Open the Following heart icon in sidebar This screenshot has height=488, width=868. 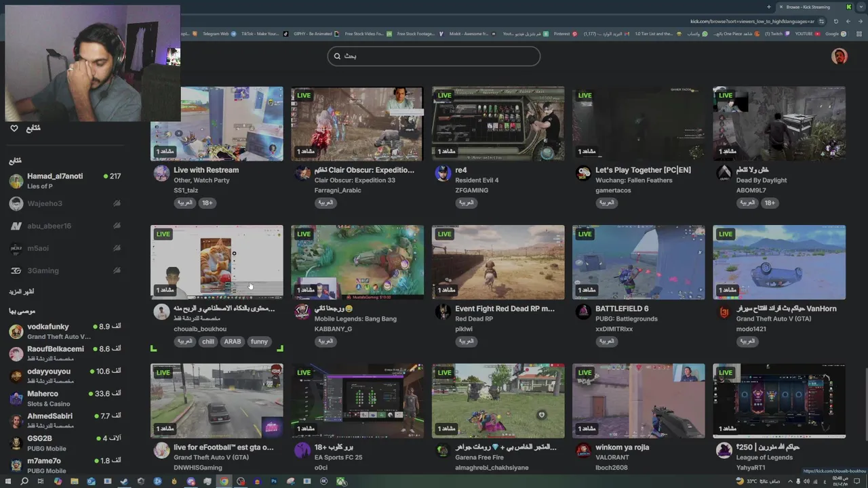pyautogui.click(x=14, y=128)
